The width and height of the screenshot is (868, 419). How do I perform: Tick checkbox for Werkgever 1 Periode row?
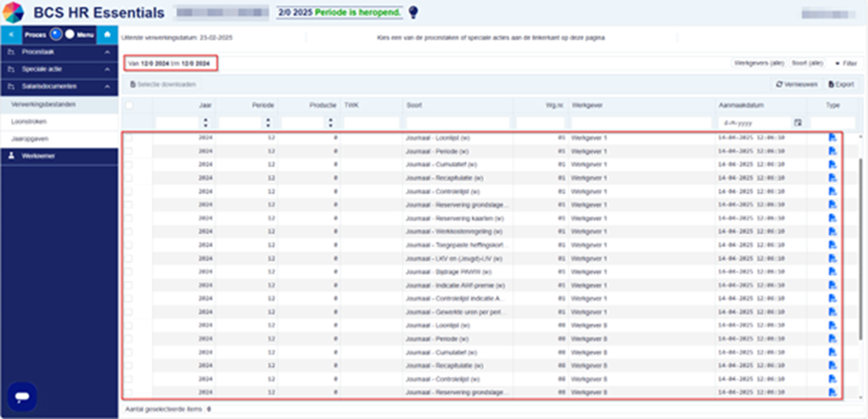(129, 151)
